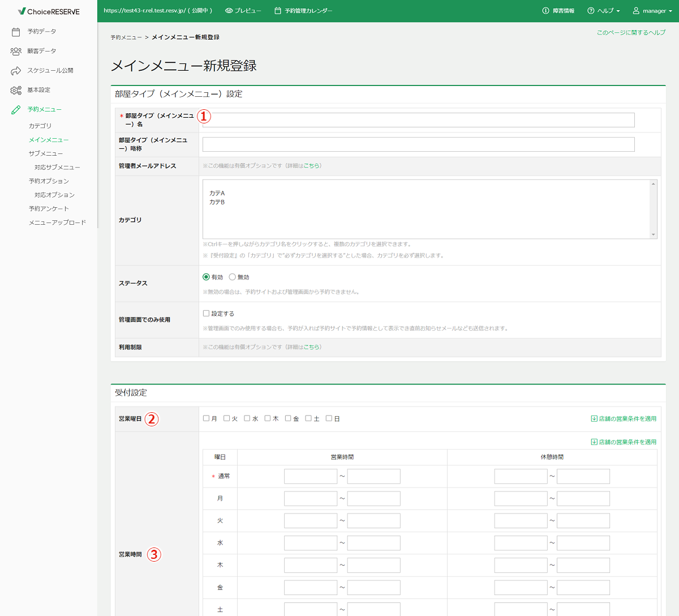Viewport: 679px width, 616px height.
Task: Click apply-store-conditions icon in 営業曜日 row
Action: [594, 419]
